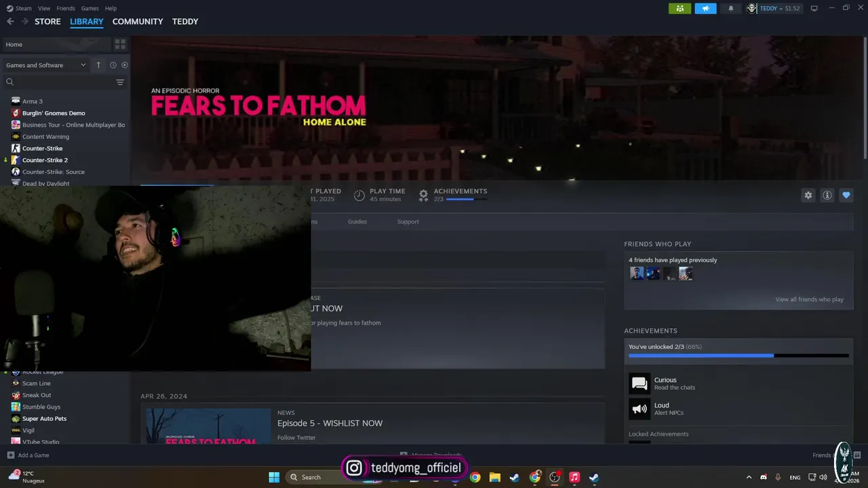868x488 pixels.
Task: Open the blue announcements megaphone button
Action: pos(705,8)
